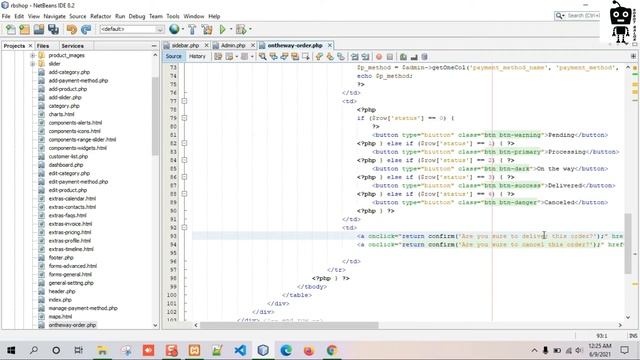
Task: Click the Stop Macro Recording square icon
Action: (390, 57)
